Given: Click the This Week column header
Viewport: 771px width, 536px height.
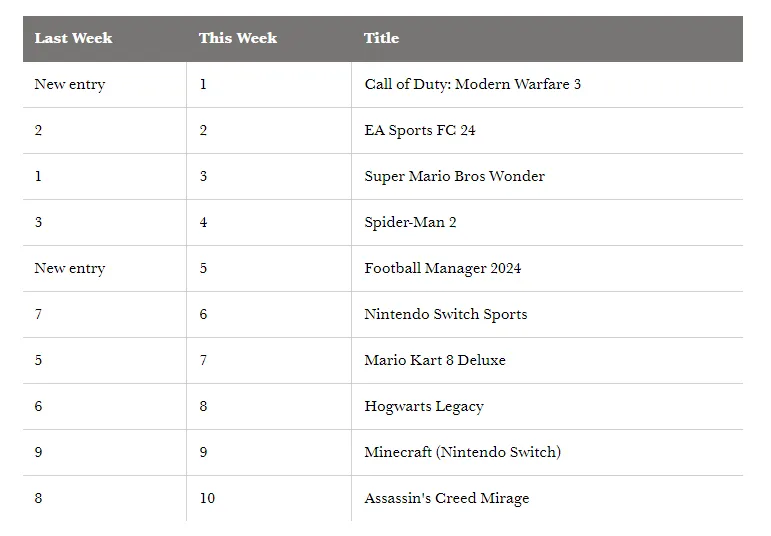Looking at the screenshot, I should pos(238,38).
